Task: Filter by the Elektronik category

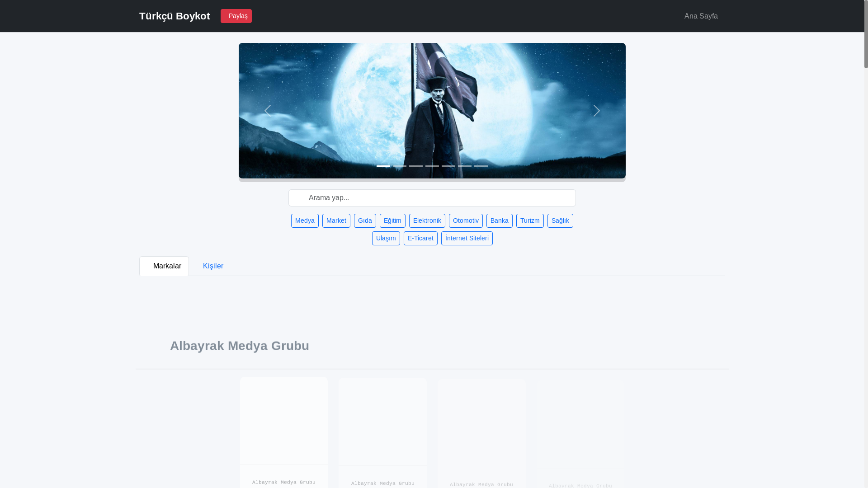Action: pos(427,221)
